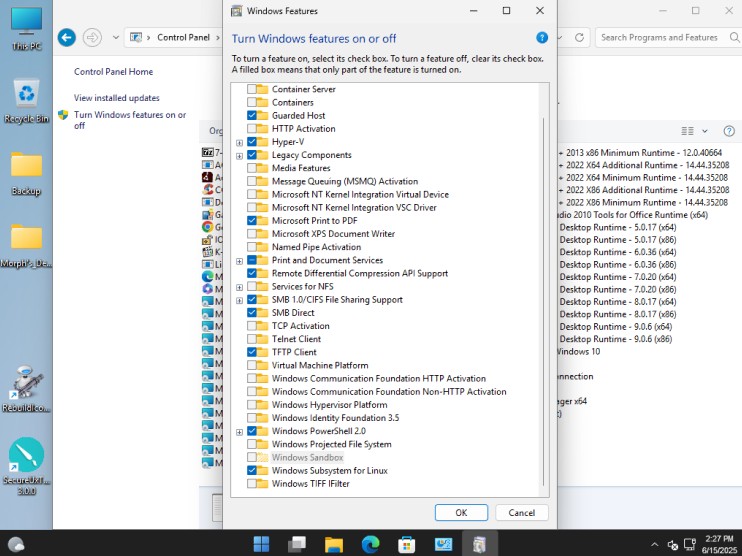Screen dimensions: 742x556
Task: Select the SMB Direct feature label
Action: tap(293, 313)
